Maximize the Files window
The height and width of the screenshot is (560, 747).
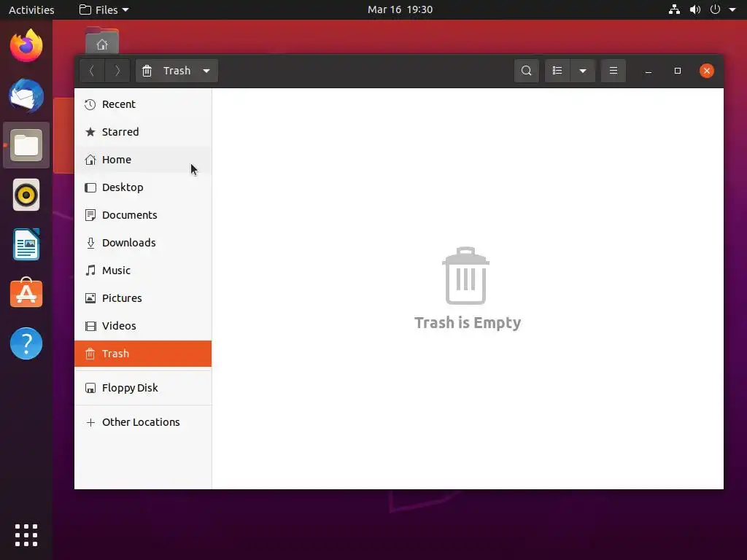click(678, 71)
